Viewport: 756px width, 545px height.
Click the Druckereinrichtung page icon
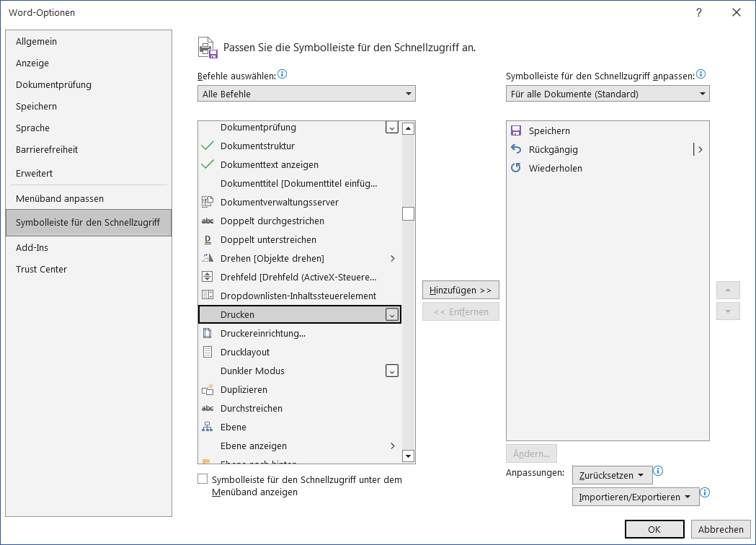(x=208, y=333)
